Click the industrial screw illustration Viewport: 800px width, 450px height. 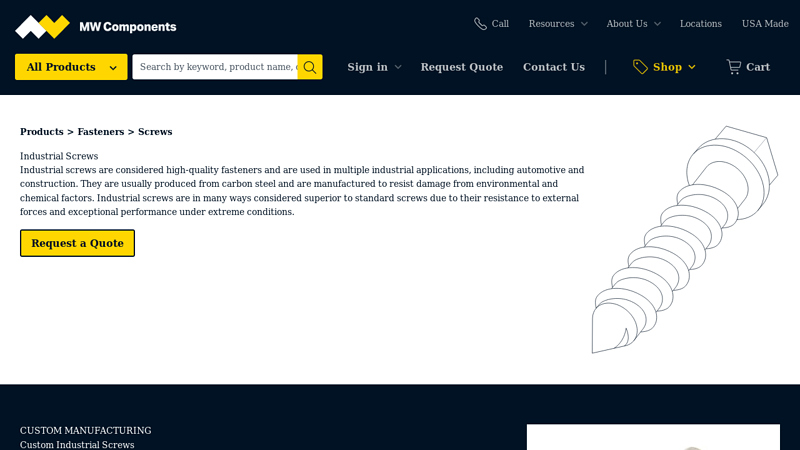tap(684, 240)
